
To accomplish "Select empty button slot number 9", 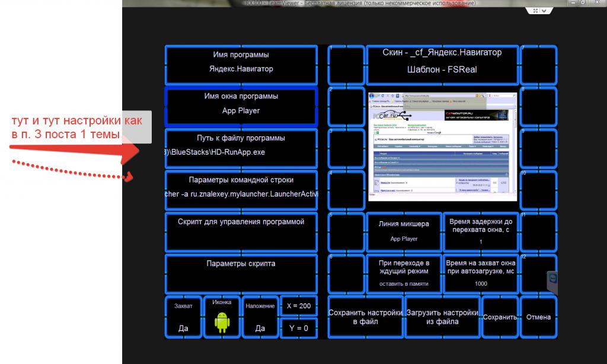I will (538, 148).
